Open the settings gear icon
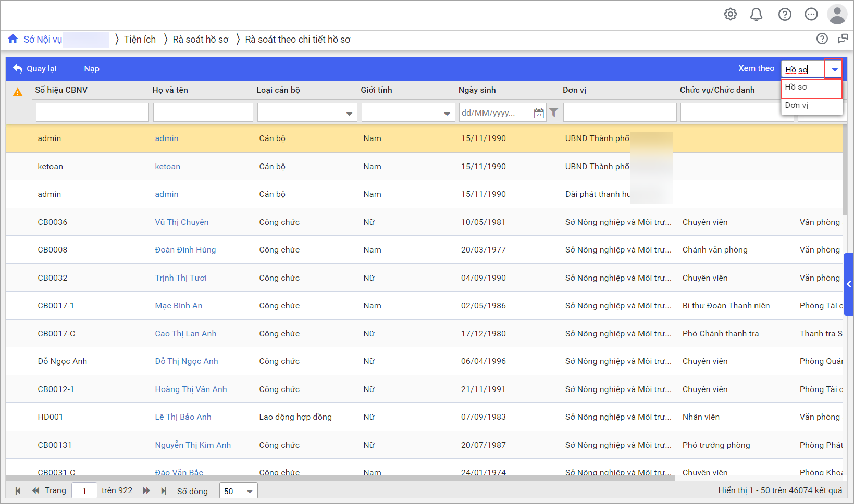This screenshot has height=504, width=854. tap(731, 15)
